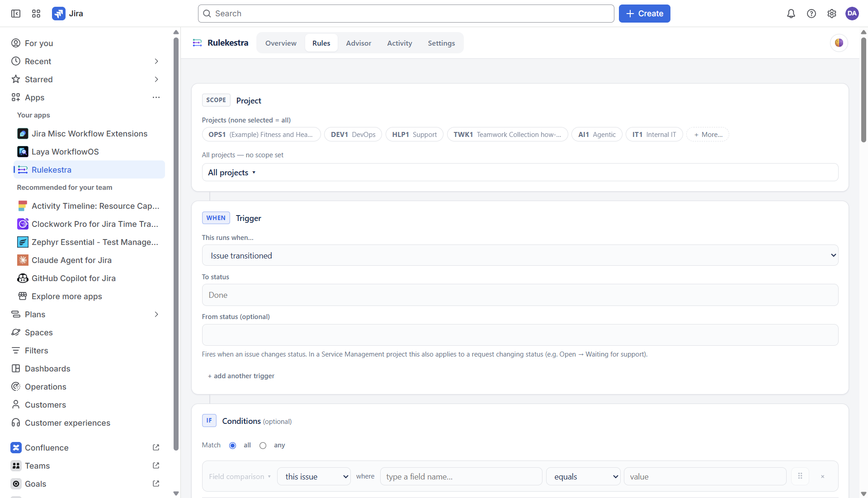Expand the Recent menu chevron

pos(156,61)
